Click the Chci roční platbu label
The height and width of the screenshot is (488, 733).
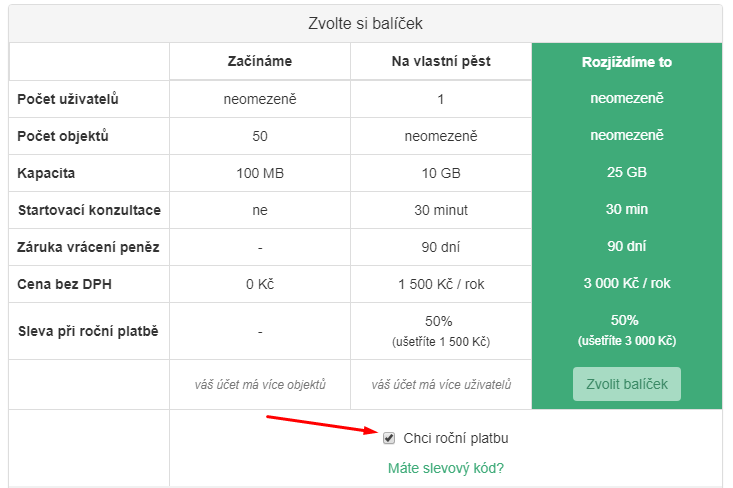click(456, 438)
